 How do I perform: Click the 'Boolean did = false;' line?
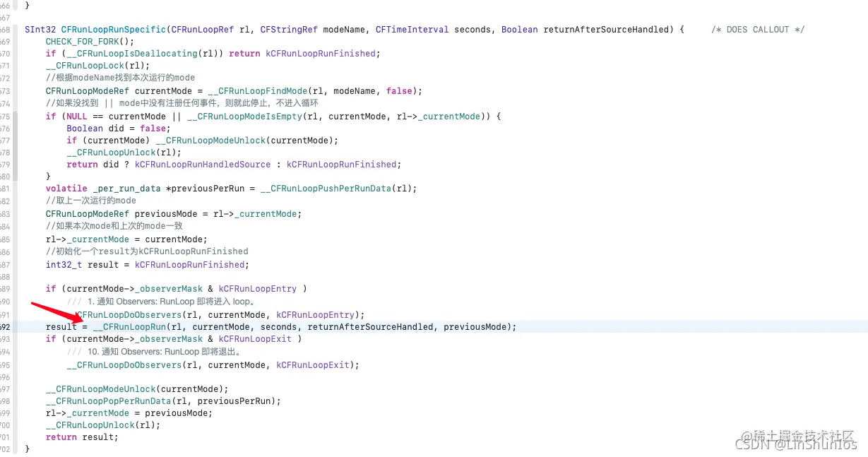[x=119, y=129]
